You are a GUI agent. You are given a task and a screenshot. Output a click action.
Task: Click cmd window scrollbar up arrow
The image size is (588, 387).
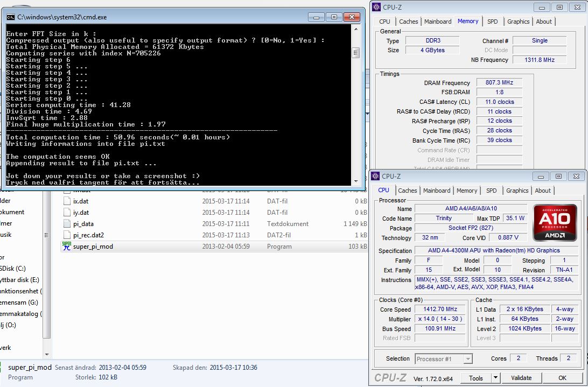[x=356, y=29]
